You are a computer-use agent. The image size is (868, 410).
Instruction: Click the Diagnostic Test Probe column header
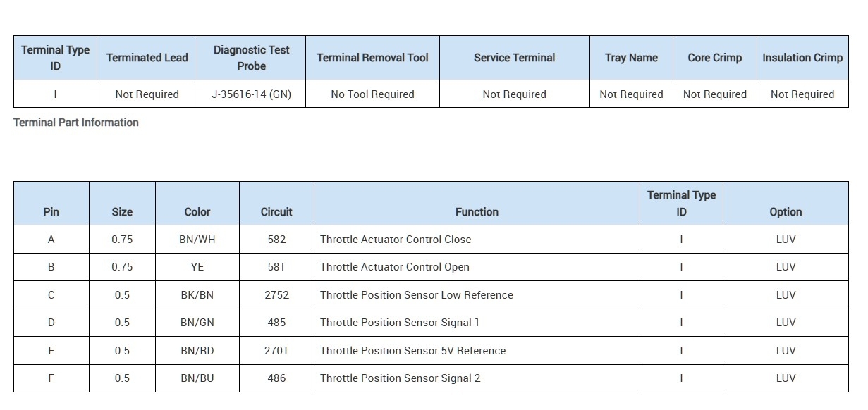[x=251, y=58]
